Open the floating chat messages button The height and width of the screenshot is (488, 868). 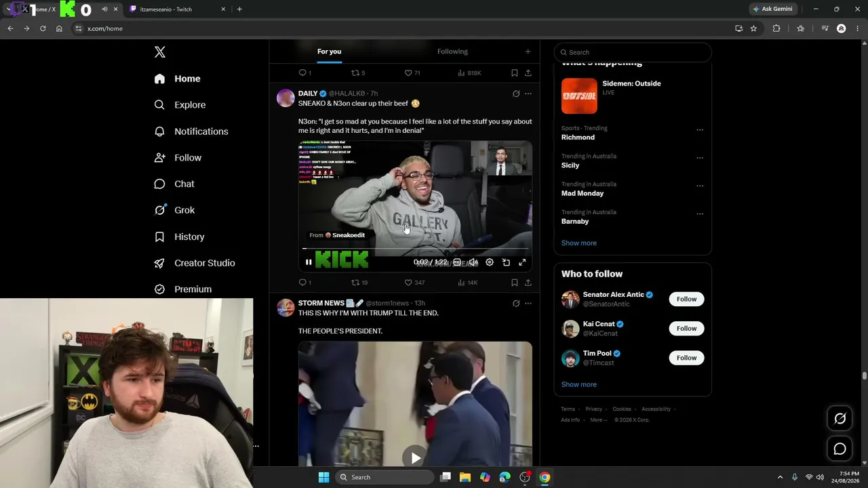(x=840, y=449)
